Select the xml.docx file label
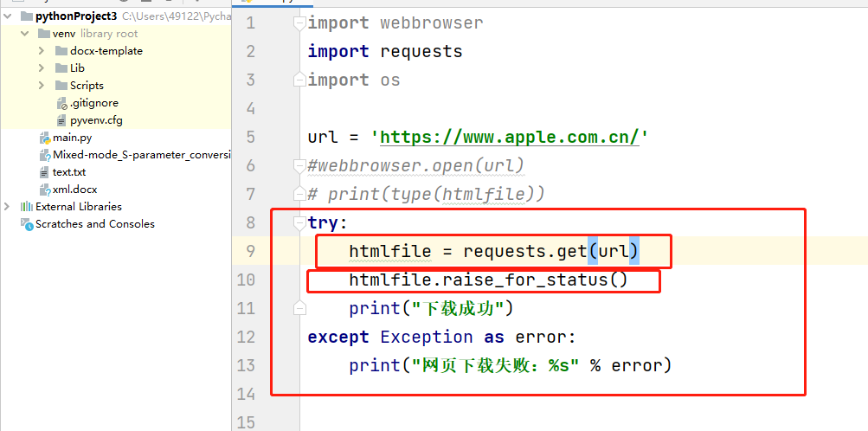868x431 pixels. point(74,190)
